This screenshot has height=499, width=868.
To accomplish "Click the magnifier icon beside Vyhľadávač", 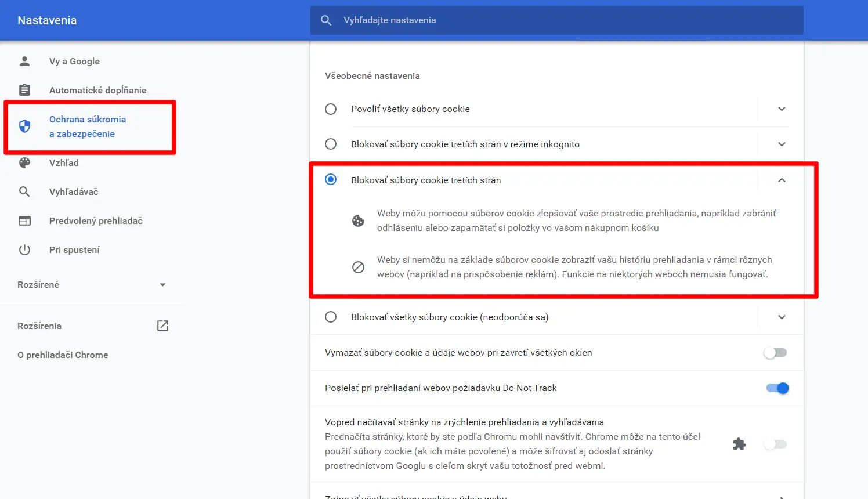I will (x=24, y=191).
